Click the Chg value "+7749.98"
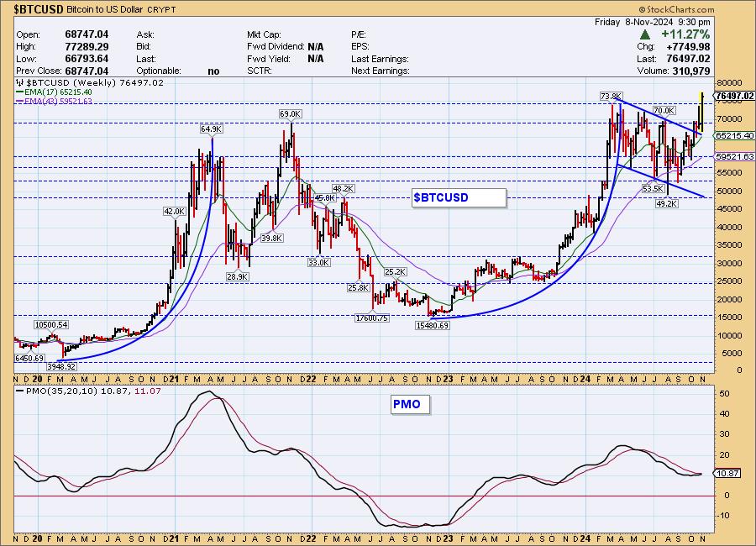Screen dimensions: 756x546 point(688,47)
